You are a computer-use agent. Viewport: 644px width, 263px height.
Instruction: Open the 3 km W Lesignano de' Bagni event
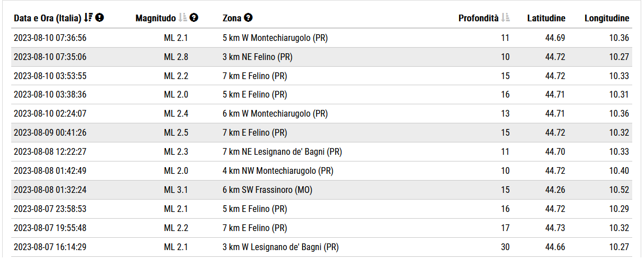click(x=280, y=247)
